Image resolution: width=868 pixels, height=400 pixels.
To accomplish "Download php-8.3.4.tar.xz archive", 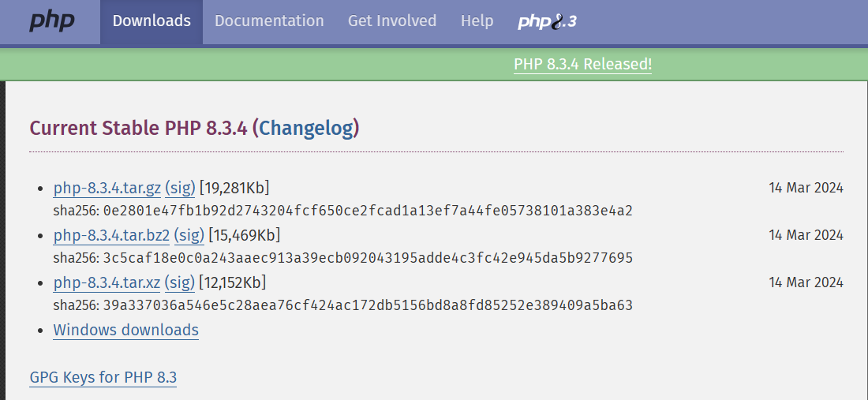I will 107,283.
